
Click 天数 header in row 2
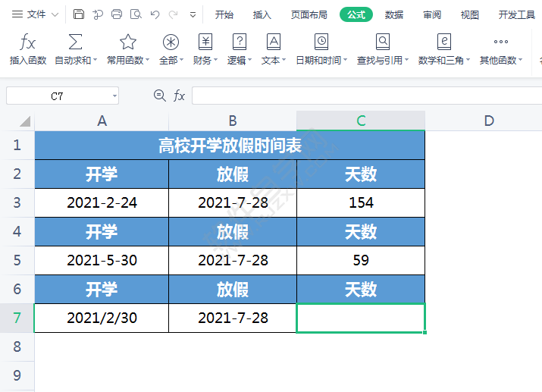[x=361, y=174]
